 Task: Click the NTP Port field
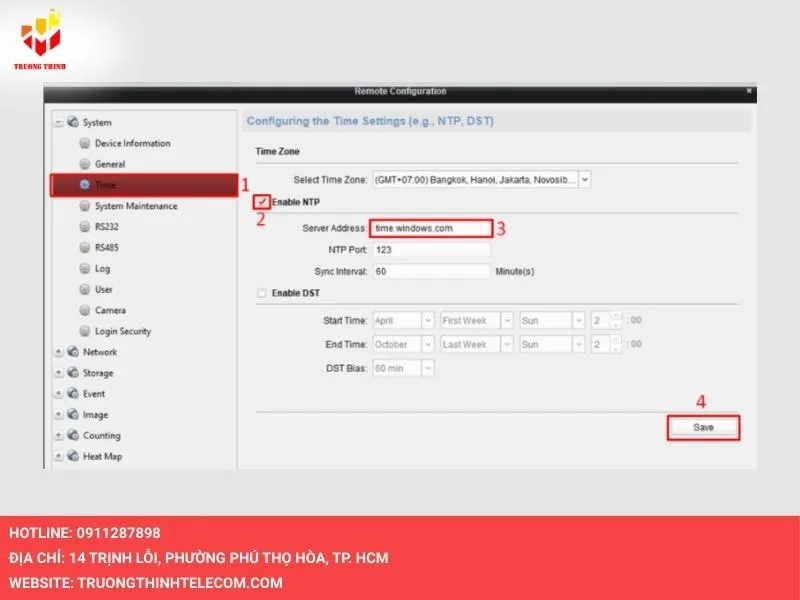pyautogui.click(x=431, y=249)
